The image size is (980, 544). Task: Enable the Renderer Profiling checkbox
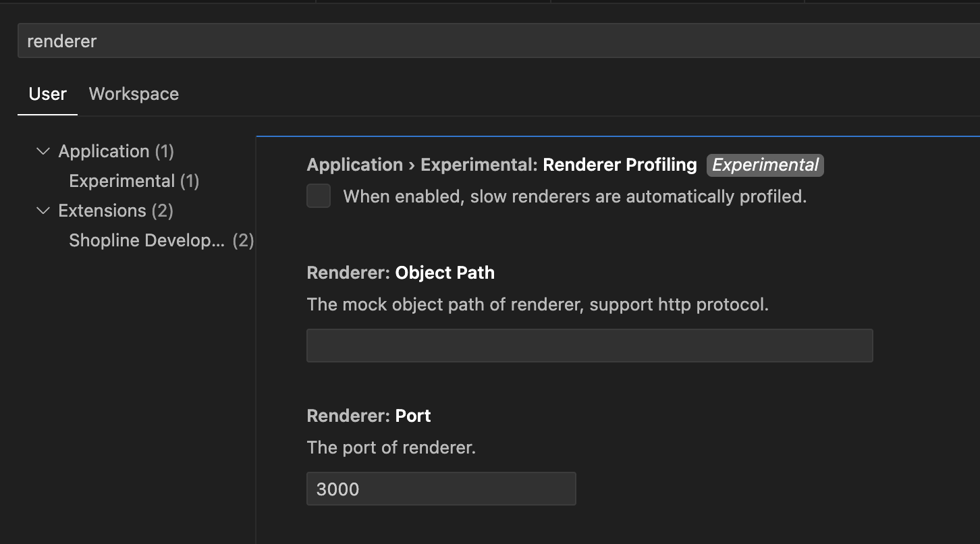coord(319,196)
